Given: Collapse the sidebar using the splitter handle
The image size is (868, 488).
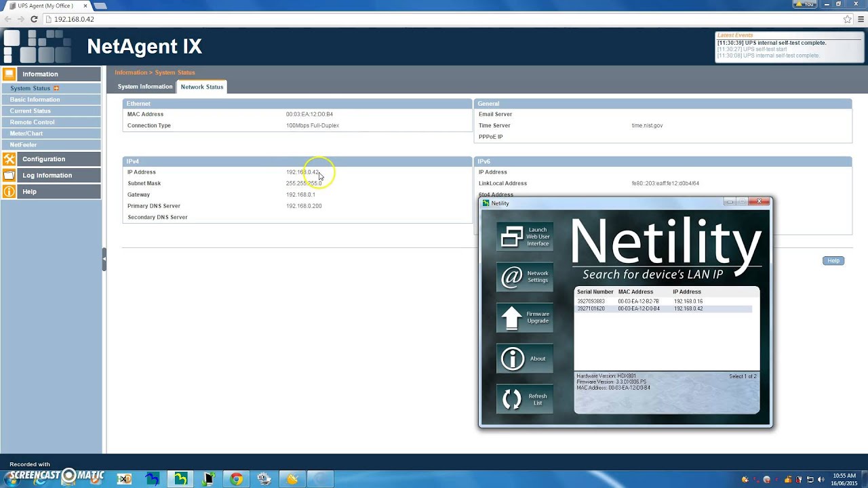Looking at the screenshot, I should pyautogui.click(x=104, y=259).
